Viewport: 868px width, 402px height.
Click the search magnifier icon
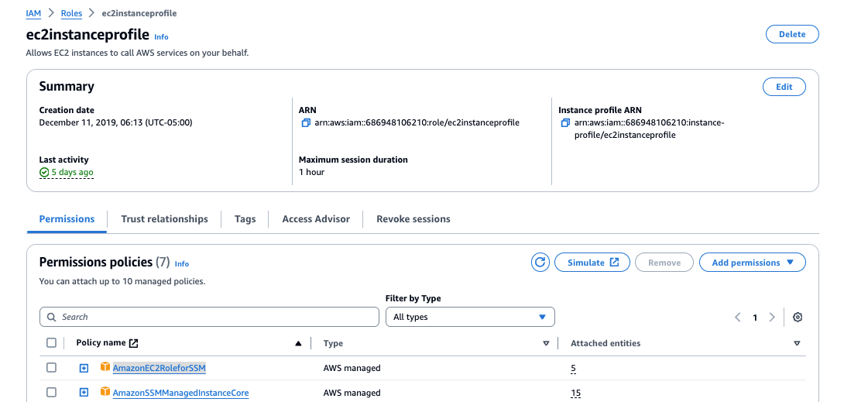(51, 318)
